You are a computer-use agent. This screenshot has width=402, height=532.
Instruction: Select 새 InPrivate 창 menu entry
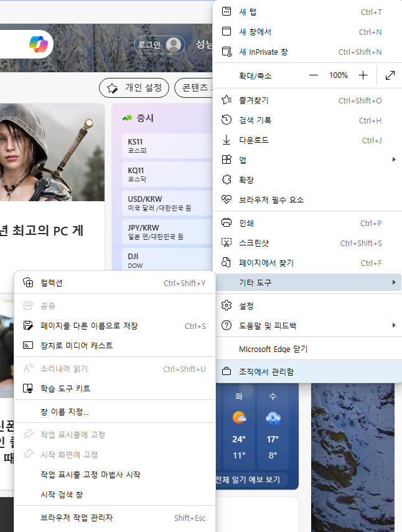(308, 52)
